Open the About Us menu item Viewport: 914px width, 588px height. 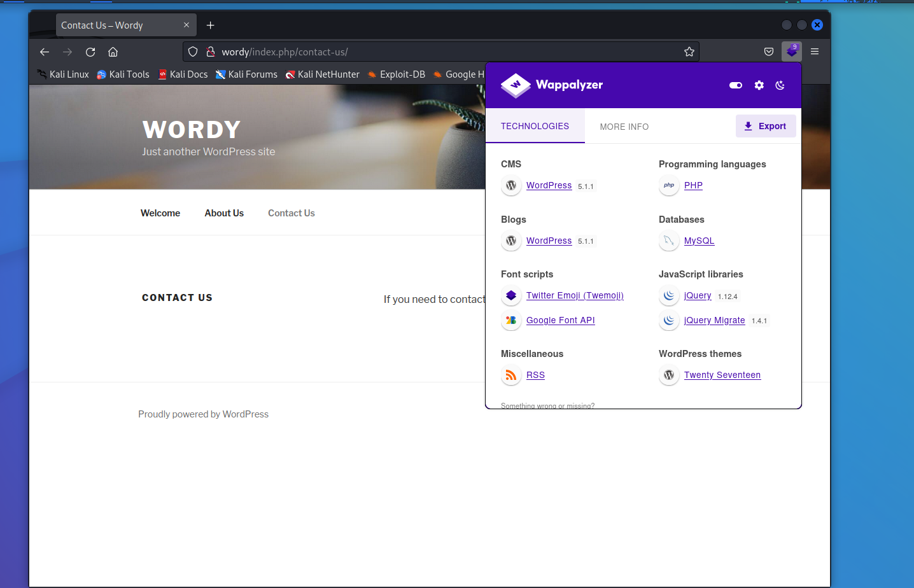(224, 213)
